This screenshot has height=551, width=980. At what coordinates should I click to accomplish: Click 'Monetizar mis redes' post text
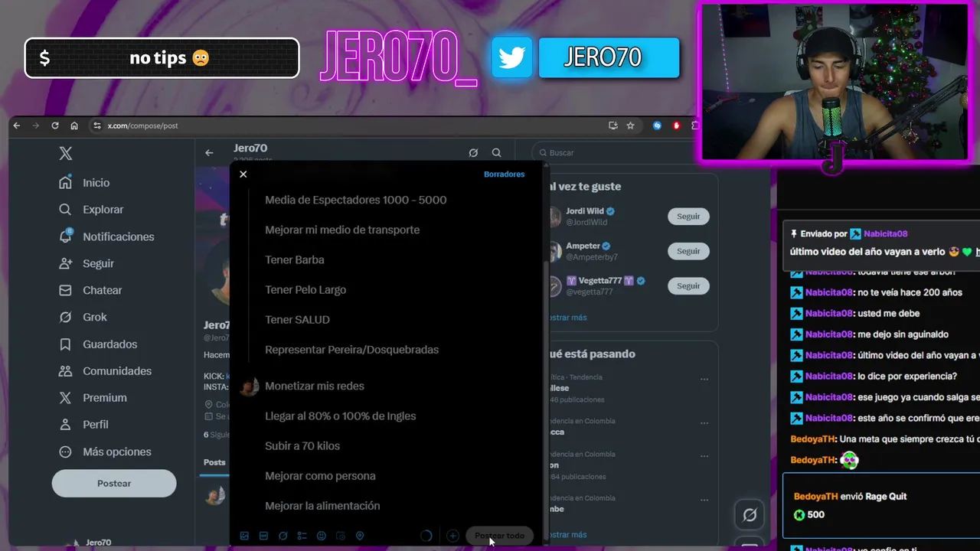click(x=315, y=386)
